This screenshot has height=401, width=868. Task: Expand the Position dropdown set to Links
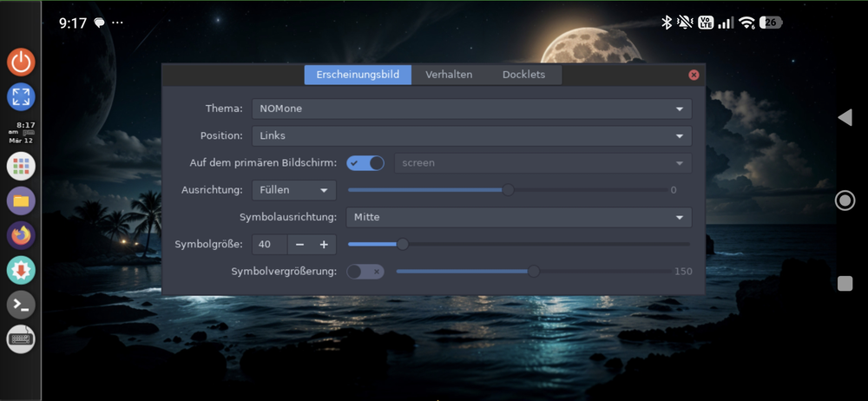(471, 136)
